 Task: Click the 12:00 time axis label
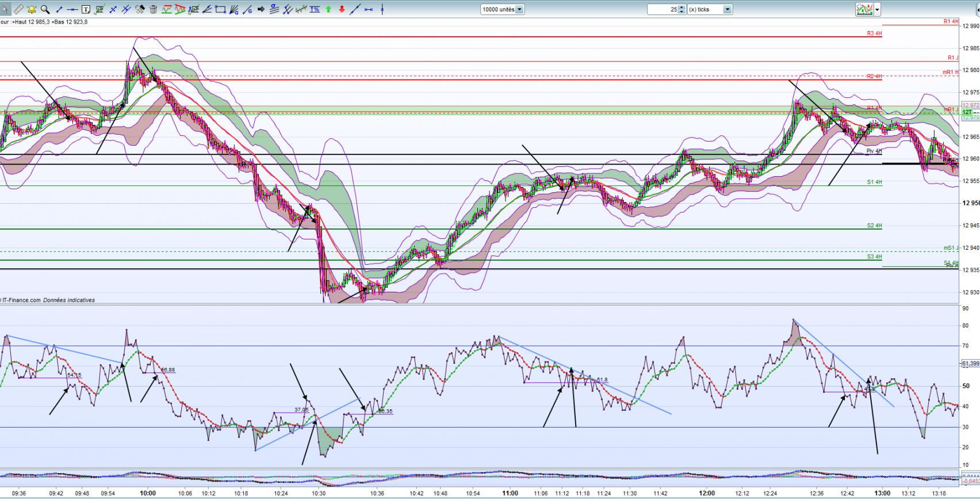click(x=707, y=493)
